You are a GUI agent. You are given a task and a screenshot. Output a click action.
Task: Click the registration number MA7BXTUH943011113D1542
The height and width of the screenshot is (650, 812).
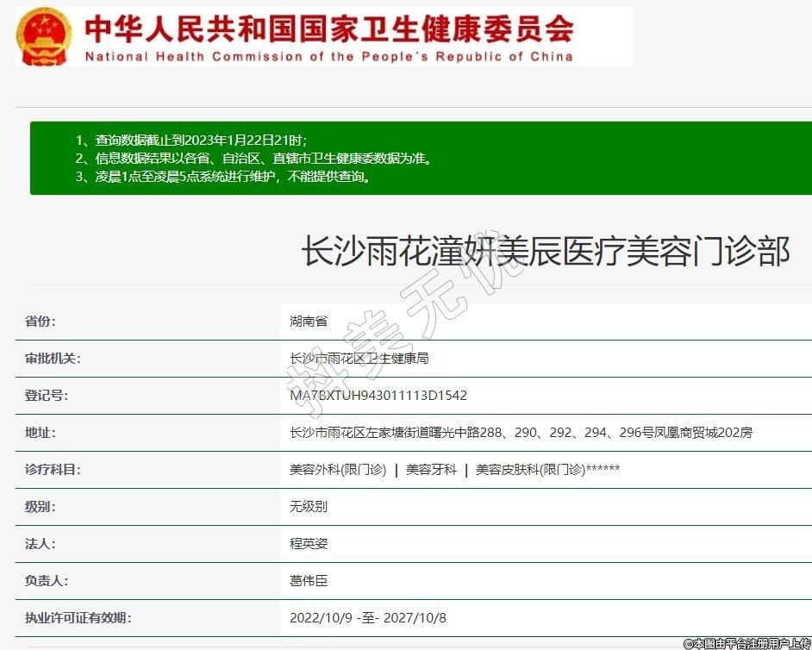[378, 396]
